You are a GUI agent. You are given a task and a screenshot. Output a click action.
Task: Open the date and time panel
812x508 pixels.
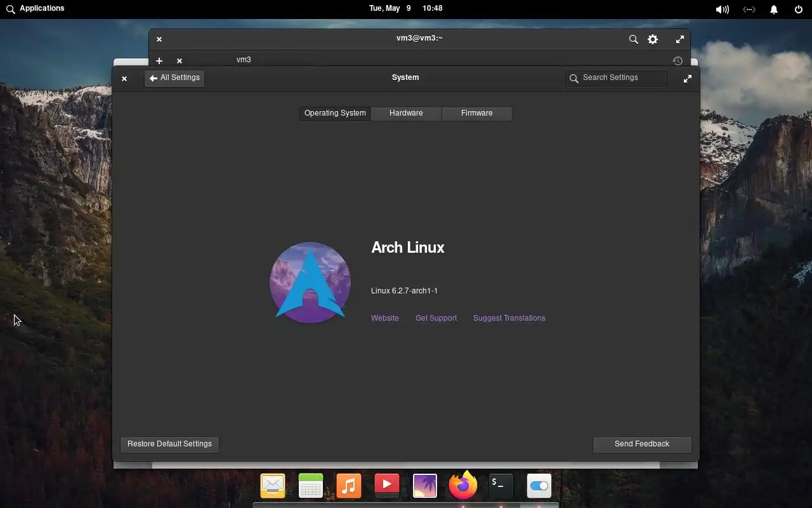click(x=406, y=9)
